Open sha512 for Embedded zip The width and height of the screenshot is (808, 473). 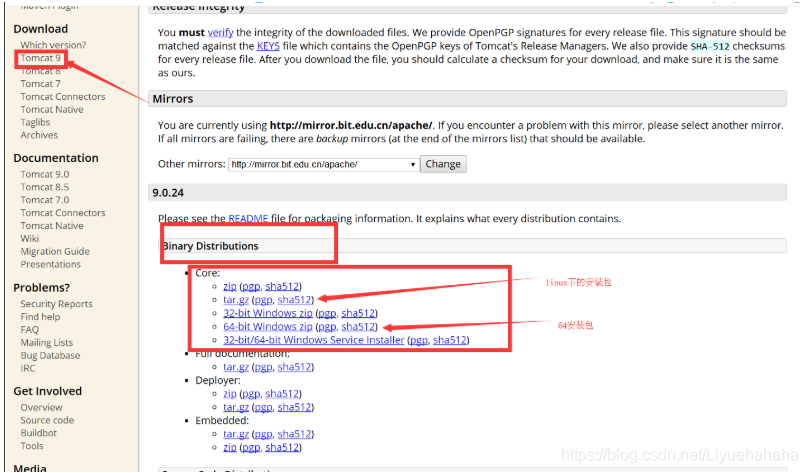(282, 447)
